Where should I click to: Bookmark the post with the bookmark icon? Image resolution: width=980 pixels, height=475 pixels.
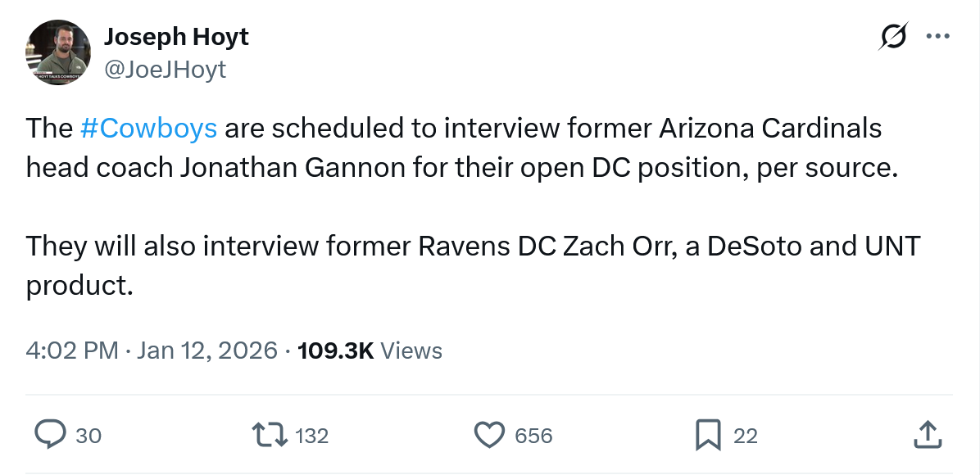707,435
